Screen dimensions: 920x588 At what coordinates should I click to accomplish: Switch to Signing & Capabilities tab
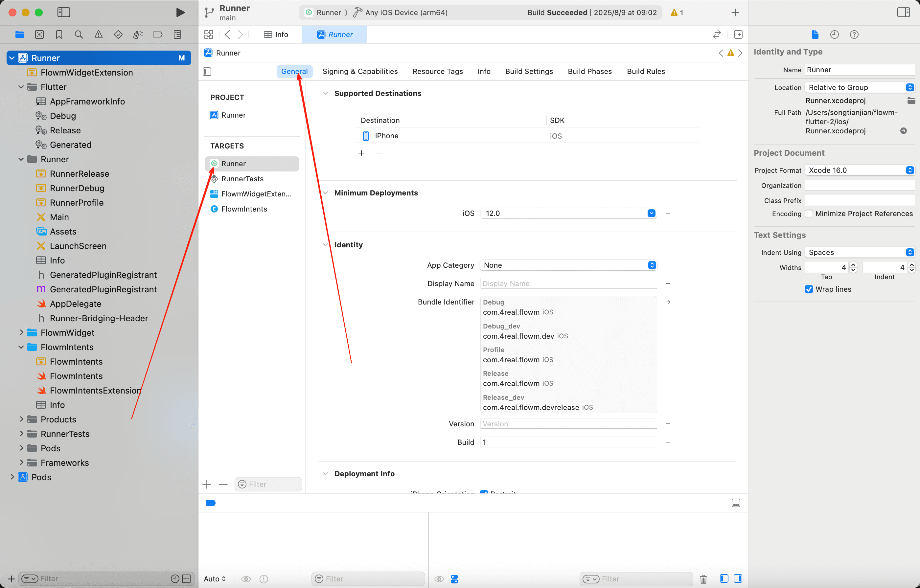[360, 71]
